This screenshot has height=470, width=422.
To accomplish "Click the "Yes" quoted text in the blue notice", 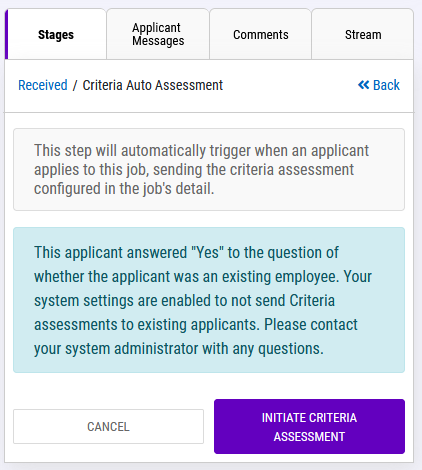I will pos(207,252).
